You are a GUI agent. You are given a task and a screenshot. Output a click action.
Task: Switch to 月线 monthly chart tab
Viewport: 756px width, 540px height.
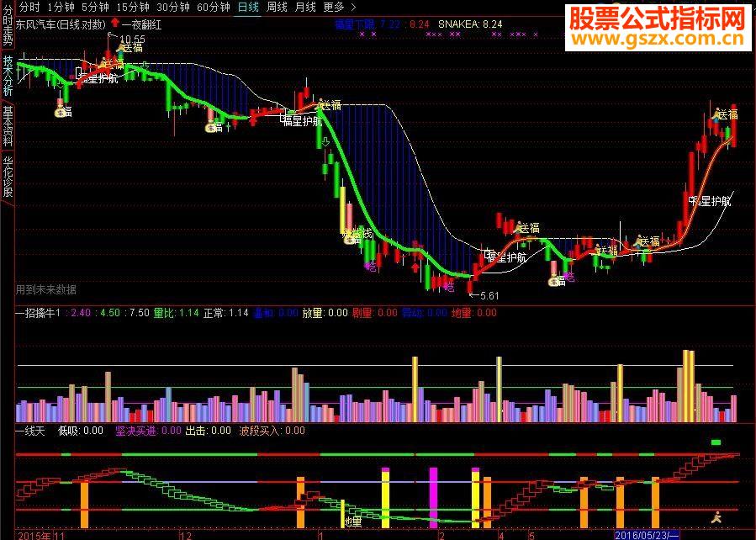305,8
